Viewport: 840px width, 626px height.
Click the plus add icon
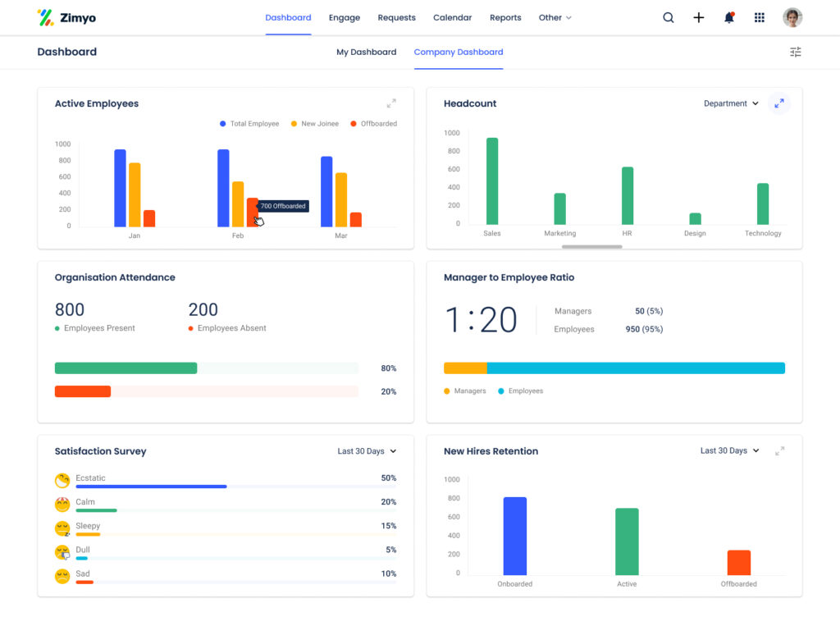tap(699, 17)
